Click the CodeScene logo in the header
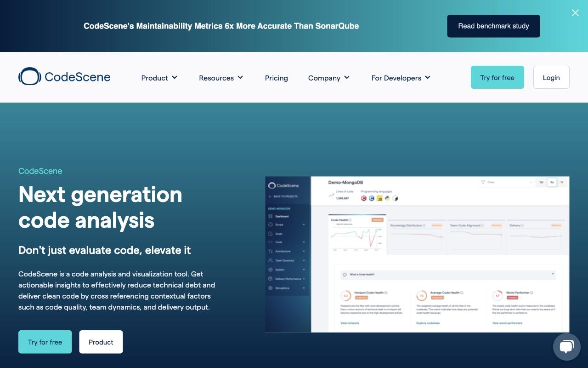This screenshot has width=588, height=368. (x=64, y=76)
